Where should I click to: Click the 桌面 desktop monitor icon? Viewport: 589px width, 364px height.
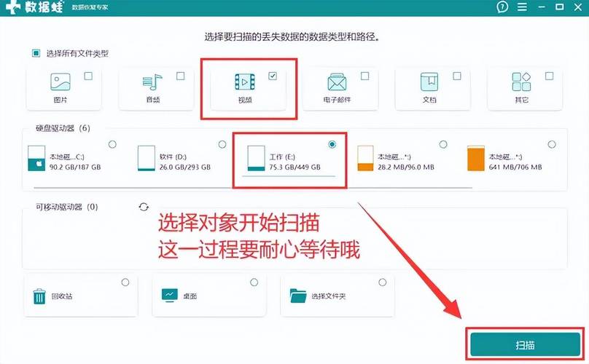(169, 296)
